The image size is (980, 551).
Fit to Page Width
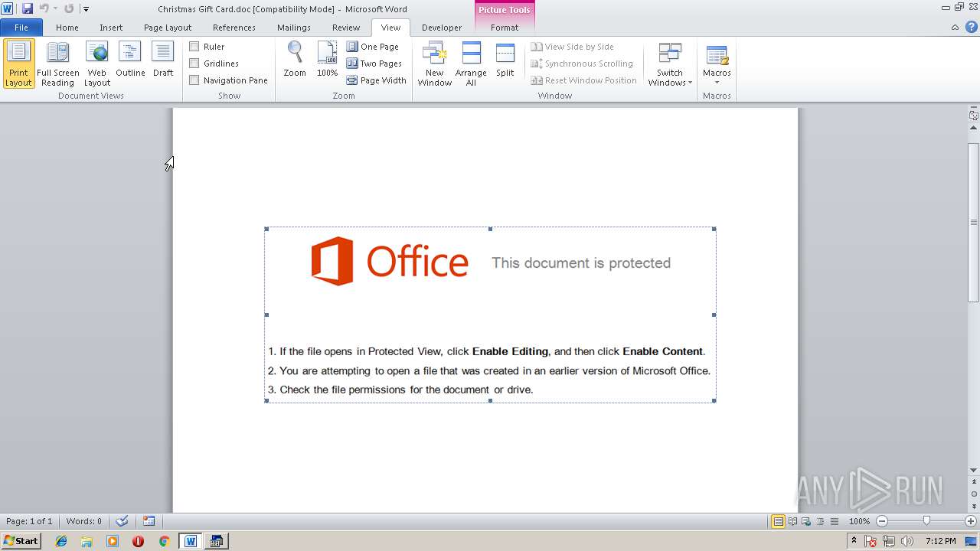point(377,80)
